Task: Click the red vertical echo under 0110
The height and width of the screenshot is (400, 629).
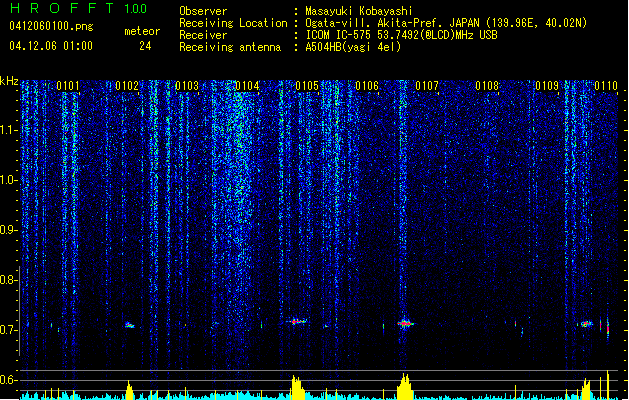Action: pos(608,329)
